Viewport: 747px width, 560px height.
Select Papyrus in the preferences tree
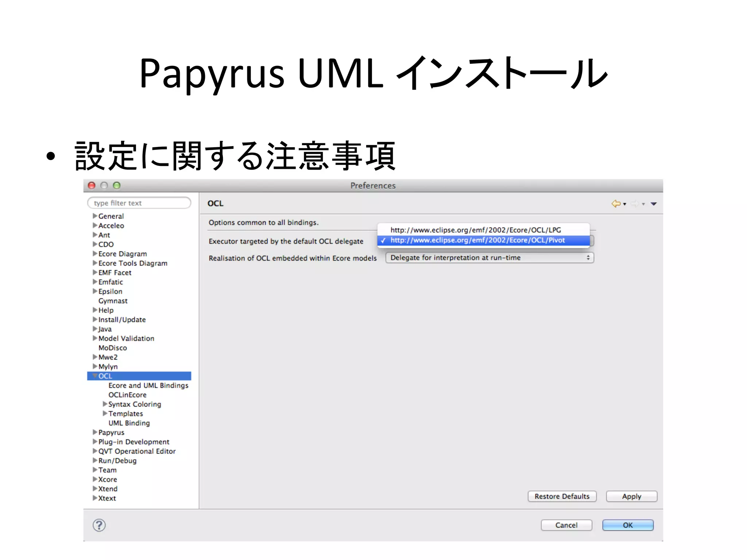pos(111,432)
